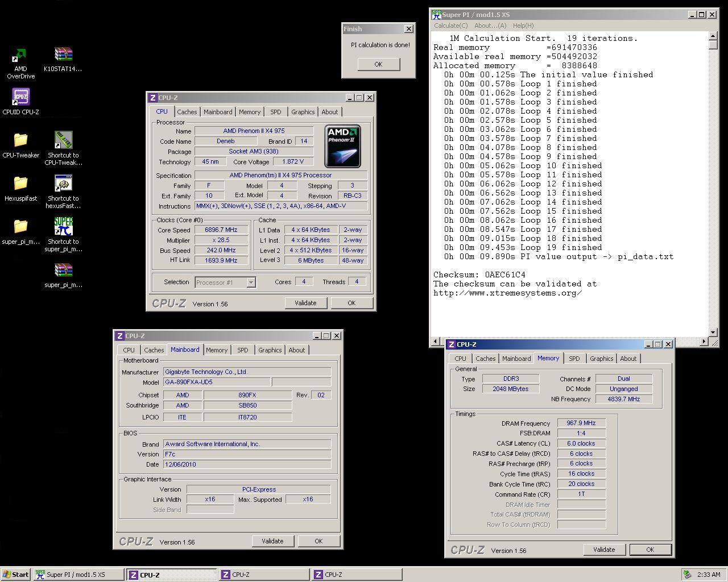
Task: Click the xtremesystems.org URL text
Action: point(507,293)
